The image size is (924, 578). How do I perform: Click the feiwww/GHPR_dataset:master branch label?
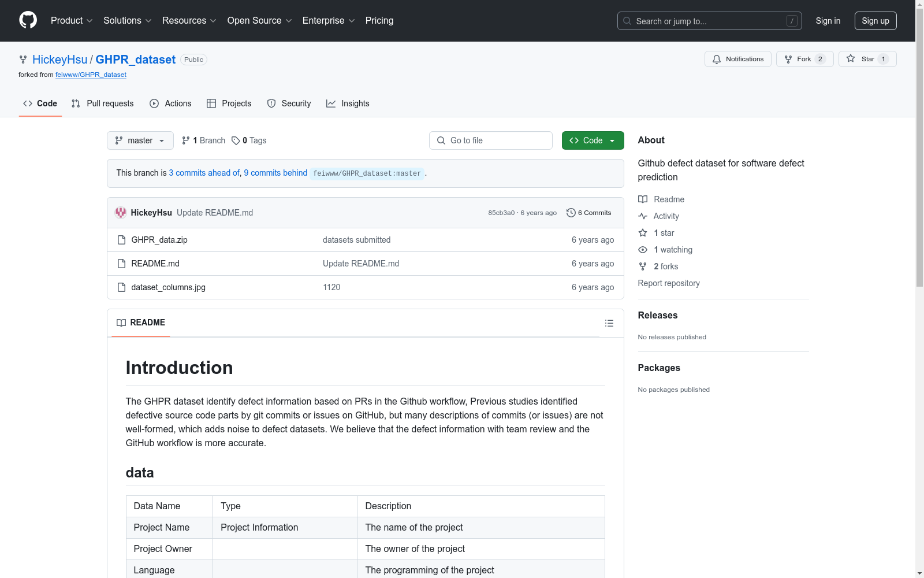click(367, 173)
